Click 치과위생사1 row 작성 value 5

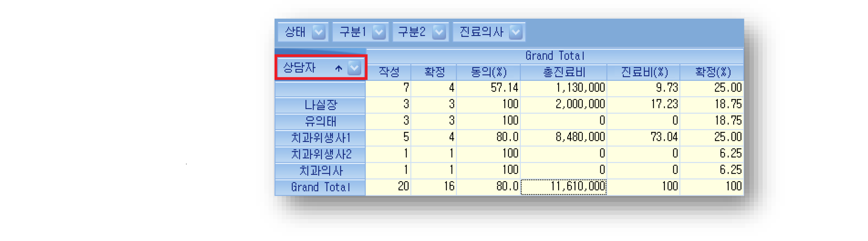pos(389,138)
